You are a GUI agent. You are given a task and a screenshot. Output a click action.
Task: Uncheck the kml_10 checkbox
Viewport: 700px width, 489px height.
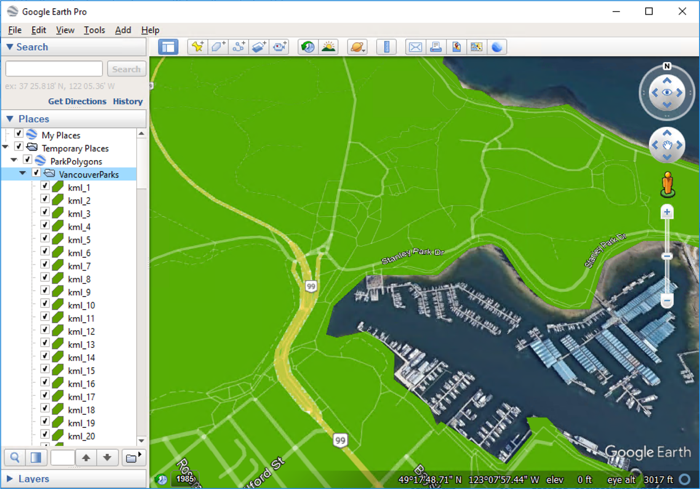(45, 303)
